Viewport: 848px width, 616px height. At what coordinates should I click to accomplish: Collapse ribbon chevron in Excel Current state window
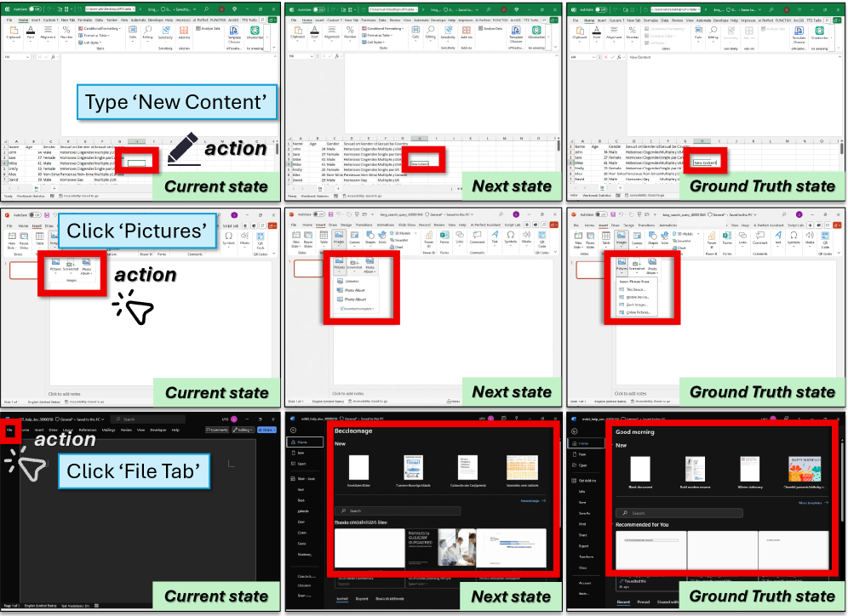[x=274, y=48]
